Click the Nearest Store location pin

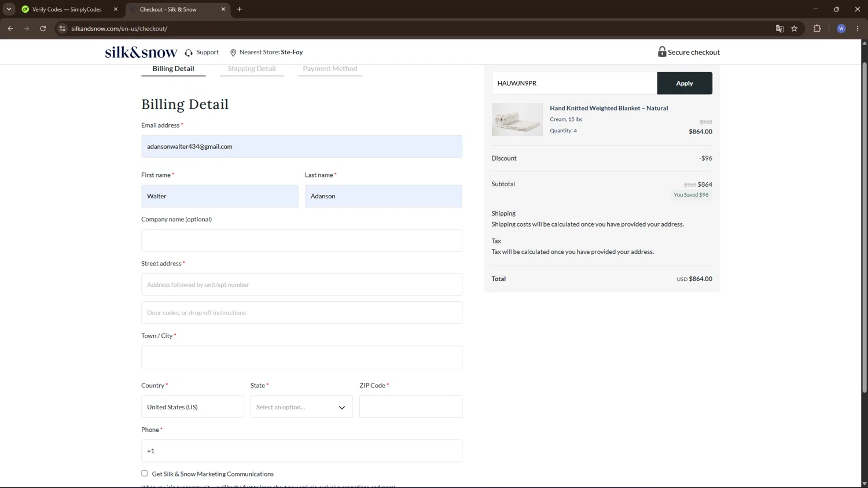(233, 53)
